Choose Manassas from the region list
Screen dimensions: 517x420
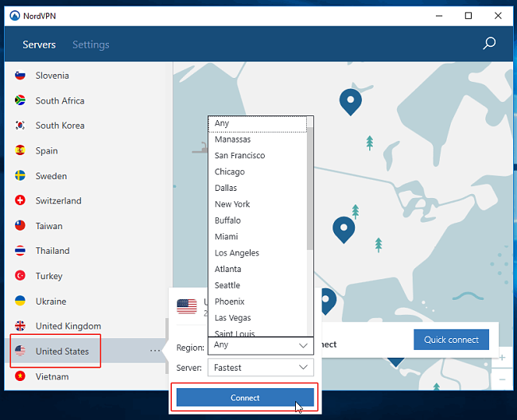click(258, 139)
